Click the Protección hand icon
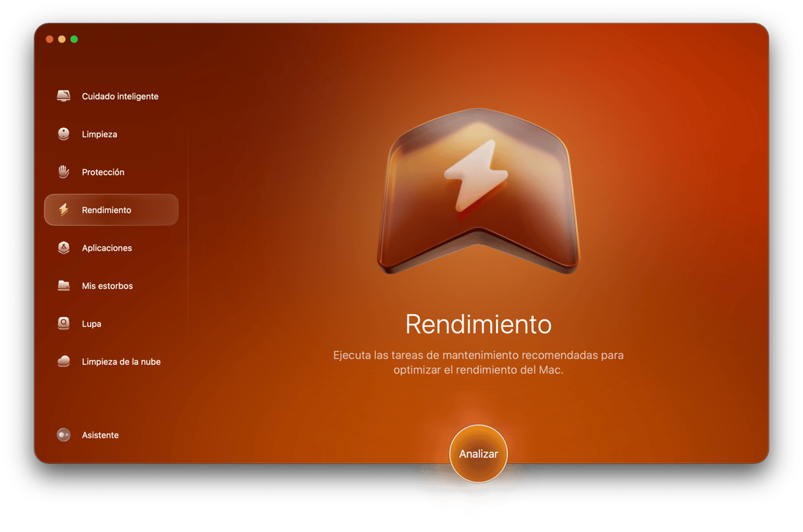 click(63, 172)
